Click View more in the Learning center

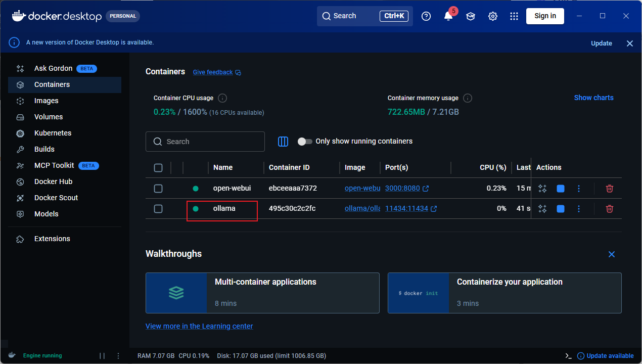[199, 326]
